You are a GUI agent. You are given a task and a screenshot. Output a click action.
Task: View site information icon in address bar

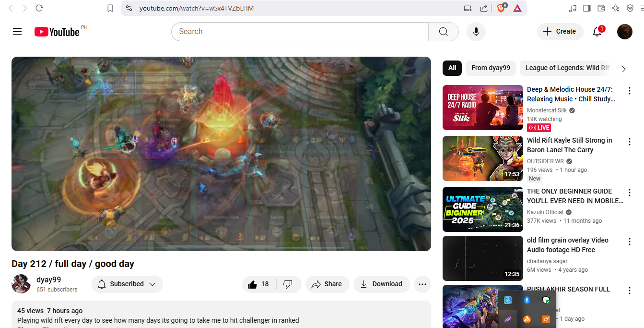(x=129, y=8)
